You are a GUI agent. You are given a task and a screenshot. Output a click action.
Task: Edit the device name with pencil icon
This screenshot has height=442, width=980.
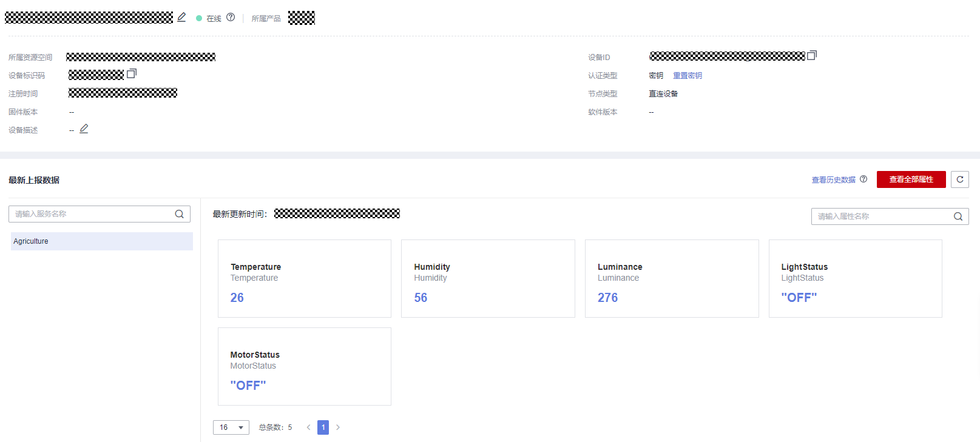pyautogui.click(x=181, y=18)
